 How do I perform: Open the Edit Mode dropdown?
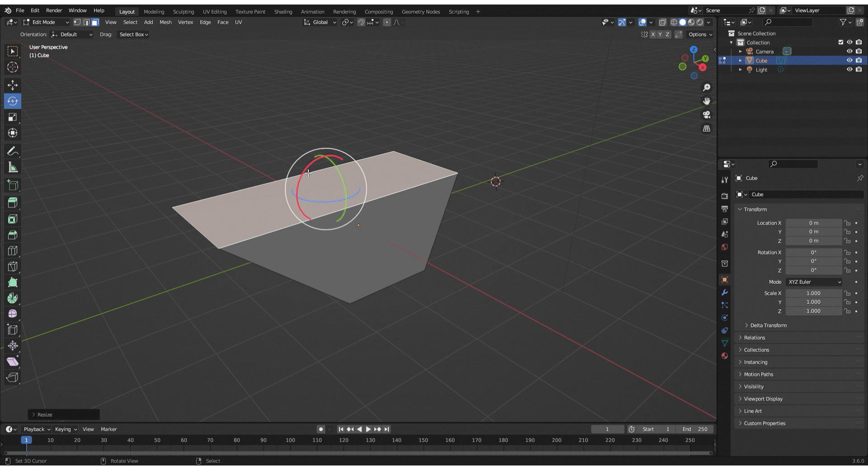pos(46,22)
